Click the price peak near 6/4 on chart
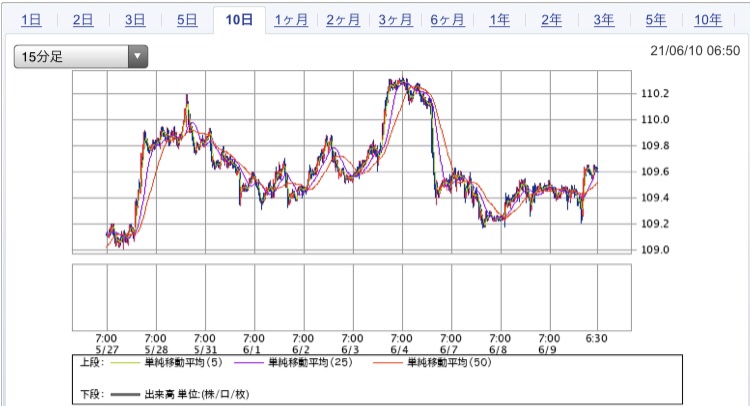The height and width of the screenshot is (406, 750). [x=402, y=81]
